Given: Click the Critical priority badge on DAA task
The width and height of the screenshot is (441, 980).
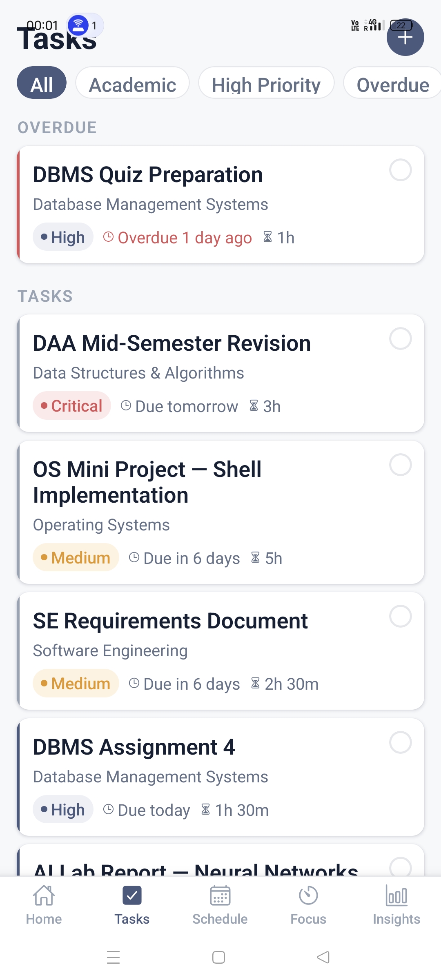Looking at the screenshot, I should [x=72, y=406].
